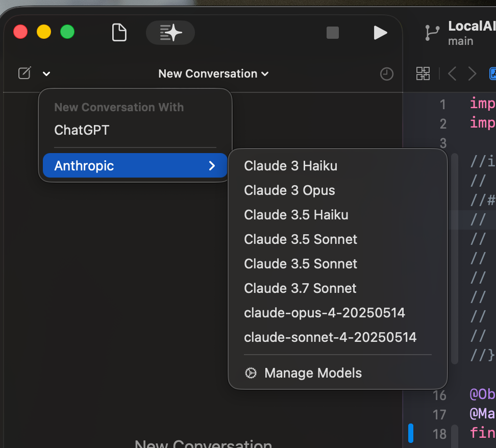Toggle the coding assistant sparkle icon
Image resolution: width=496 pixels, height=448 pixels.
click(x=170, y=33)
